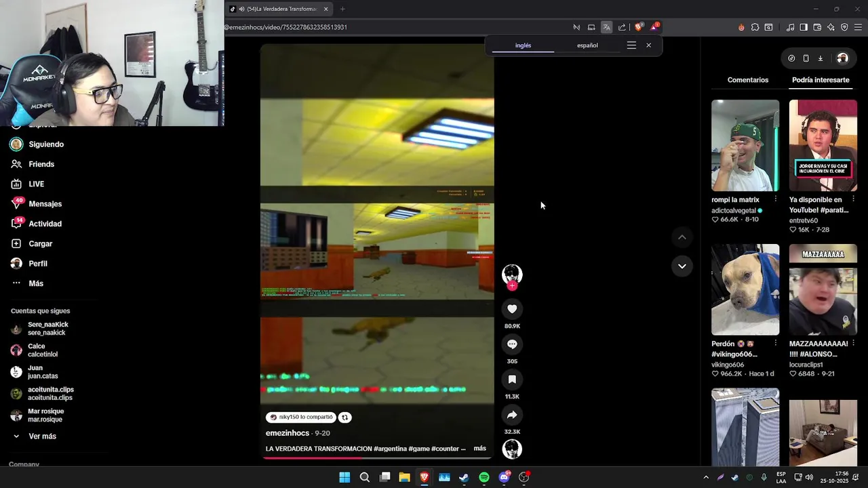868x488 pixels.
Task: Click the share page icon in address bar
Action: 622,27
